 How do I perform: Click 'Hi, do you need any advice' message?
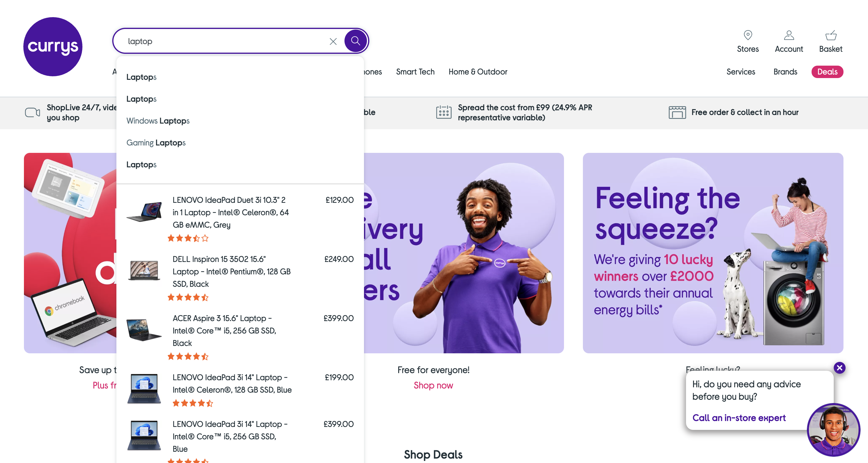746,391
